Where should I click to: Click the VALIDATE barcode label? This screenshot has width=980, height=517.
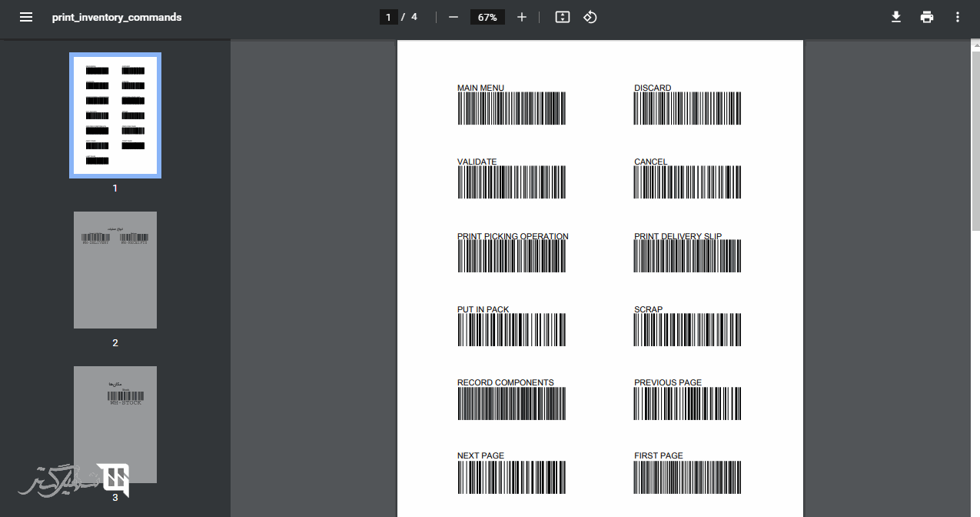pos(477,162)
